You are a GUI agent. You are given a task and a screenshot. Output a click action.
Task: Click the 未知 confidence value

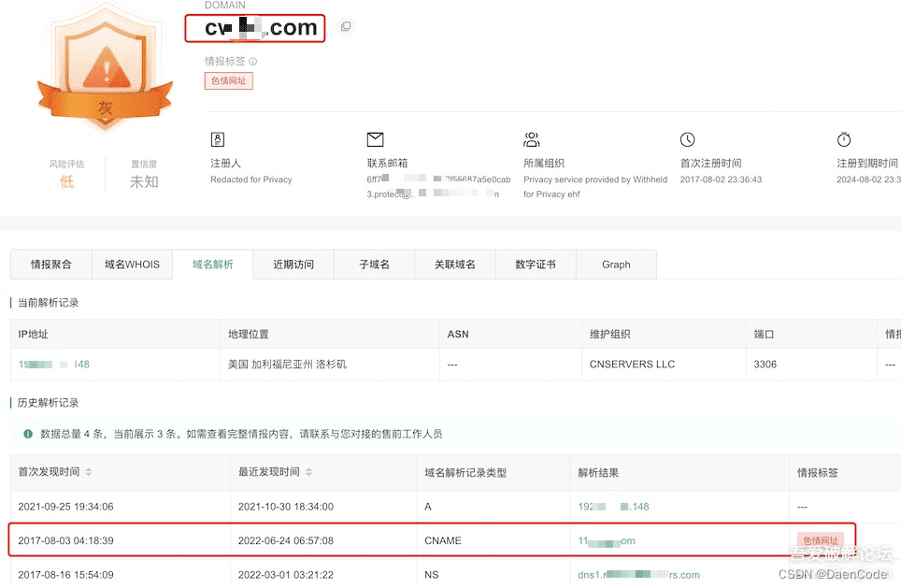[x=144, y=181]
